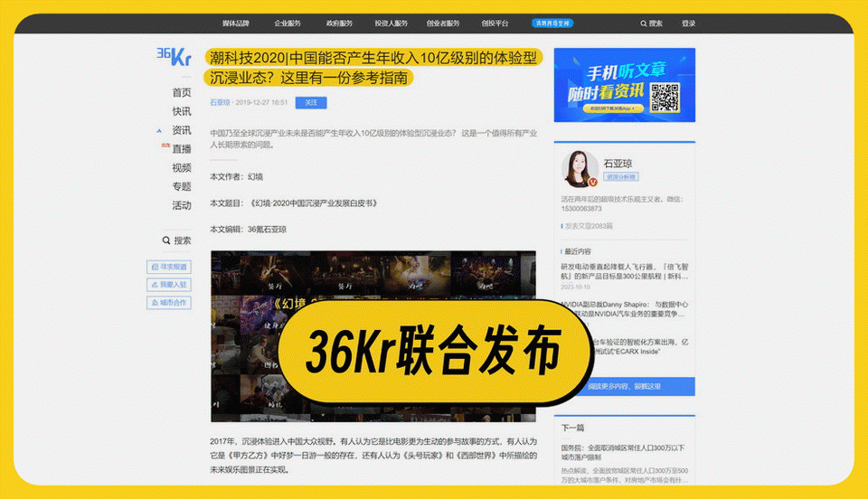Click the 资深分析师 badge under author name
Screen dimensions: 868x499
pos(620,177)
